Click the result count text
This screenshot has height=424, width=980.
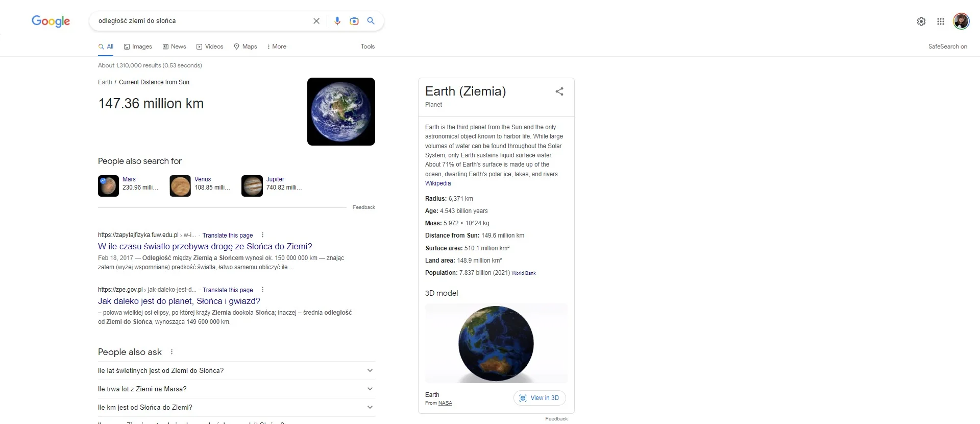150,65
